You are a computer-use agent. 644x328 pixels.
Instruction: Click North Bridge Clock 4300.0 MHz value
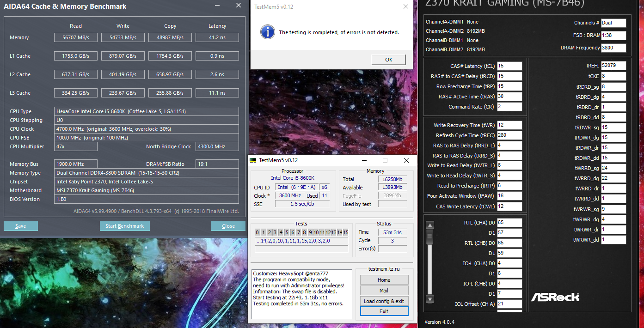pyautogui.click(x=217, y=146)
